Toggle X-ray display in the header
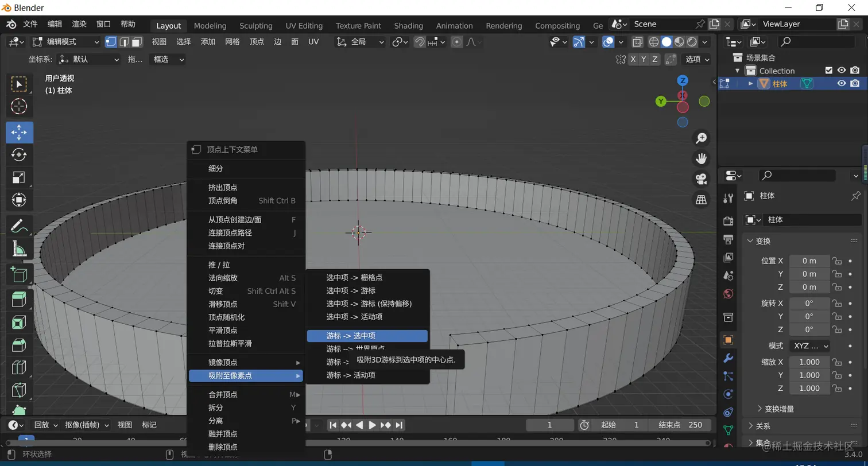This screenshot has height=466, width=868. coord(637,42)
